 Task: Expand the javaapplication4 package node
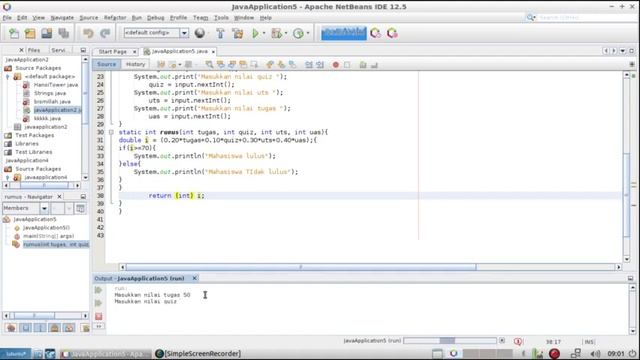point(8,177)
